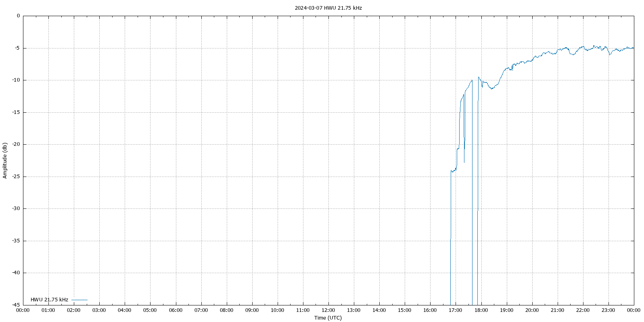Click the 06:00 time tick label

pyautogui.click(x=176, y=310)
